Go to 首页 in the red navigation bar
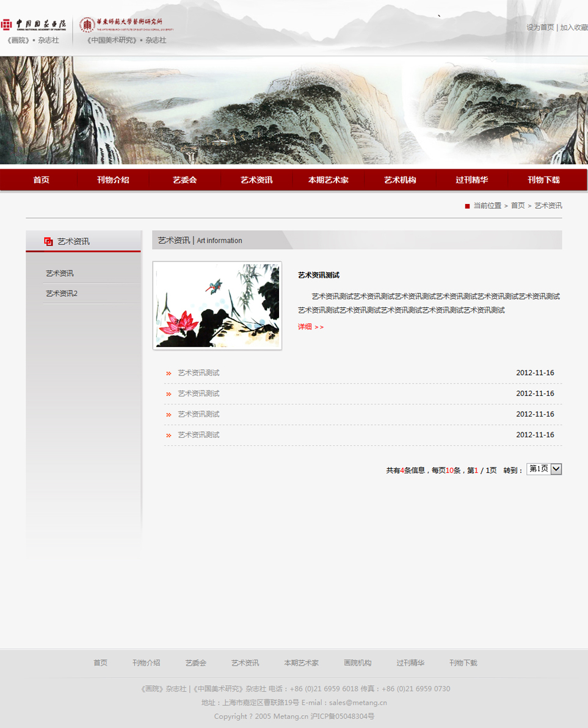Viewport: 588px width, 728px height. click(x=41, y=180)
